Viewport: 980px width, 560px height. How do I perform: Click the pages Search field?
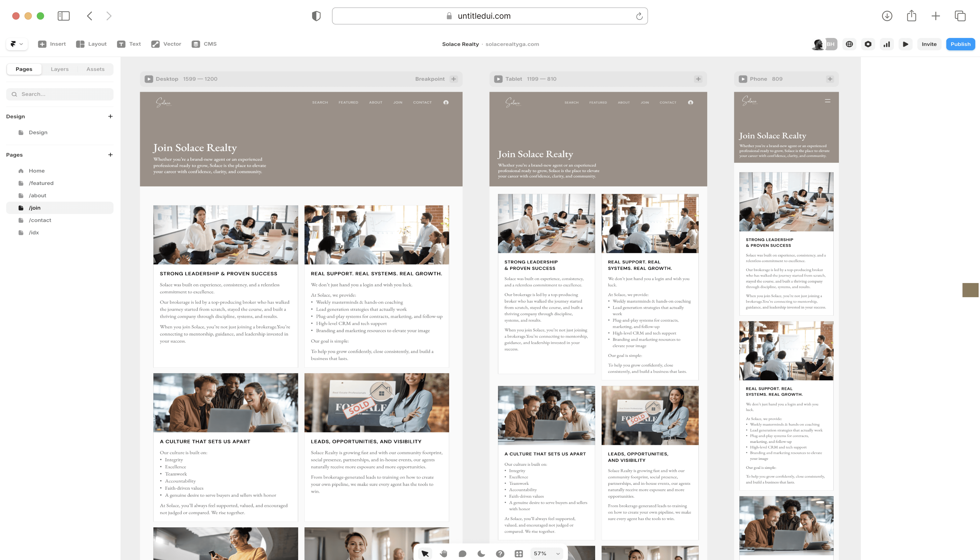[60, 94]
